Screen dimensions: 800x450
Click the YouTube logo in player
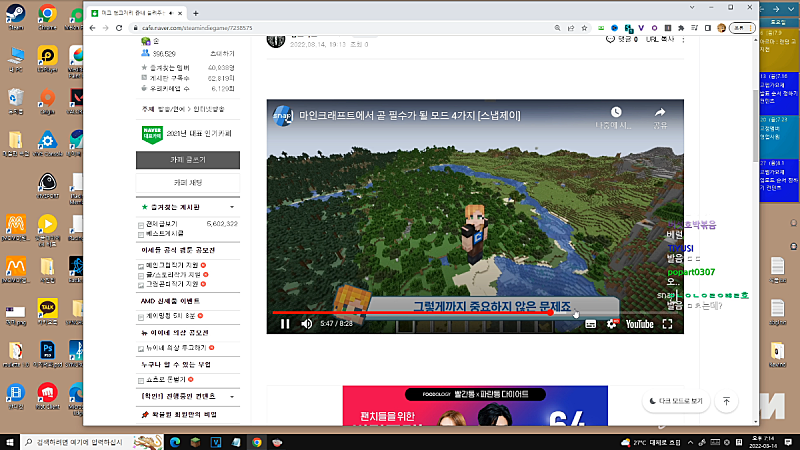(x=637, y=324)
